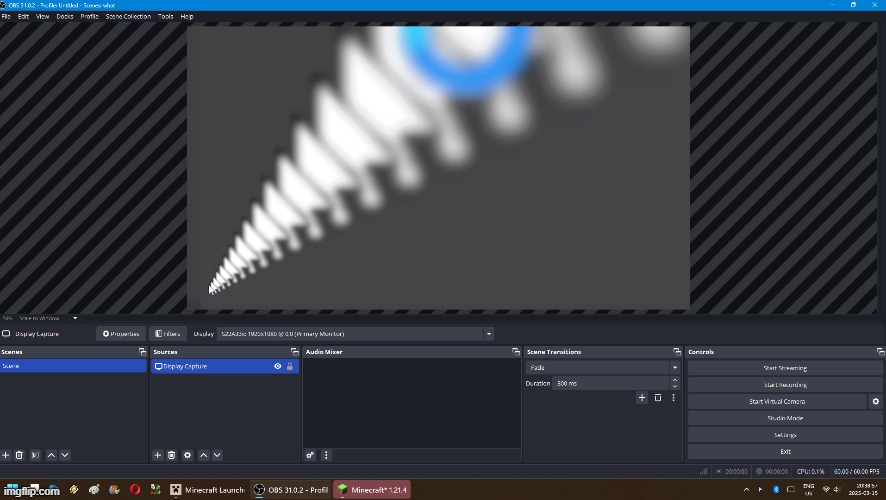Toggle the lock on Display Capture source

click(x=290, y=366)
